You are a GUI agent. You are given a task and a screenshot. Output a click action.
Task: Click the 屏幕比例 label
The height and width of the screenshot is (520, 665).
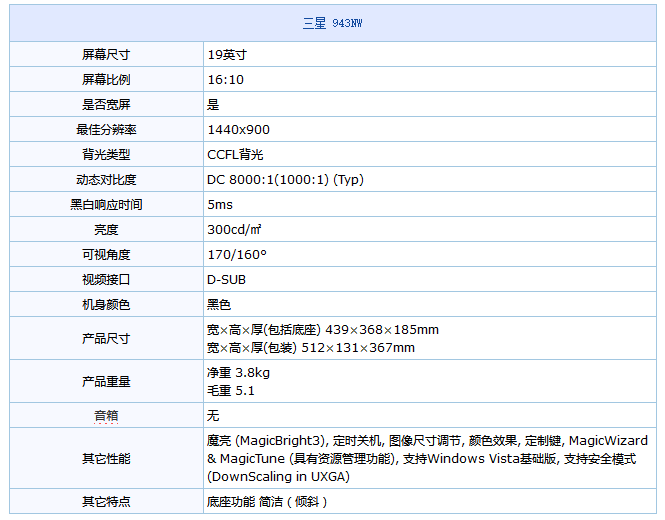click(106, 79)
